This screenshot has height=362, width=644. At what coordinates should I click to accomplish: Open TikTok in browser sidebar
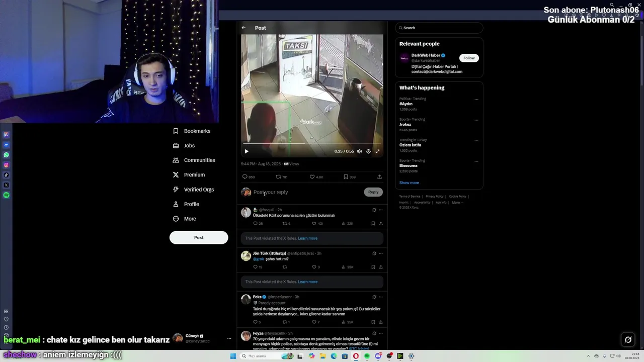(6, 175)
